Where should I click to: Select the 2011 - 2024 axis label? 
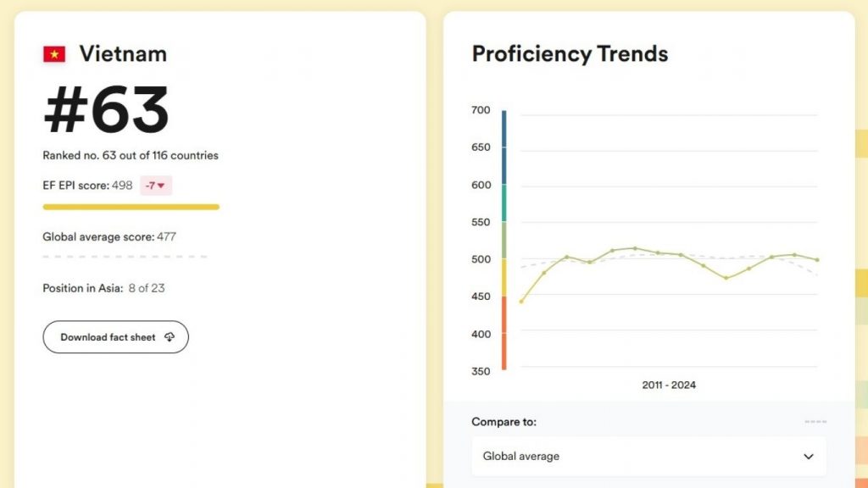click(669, 385)
